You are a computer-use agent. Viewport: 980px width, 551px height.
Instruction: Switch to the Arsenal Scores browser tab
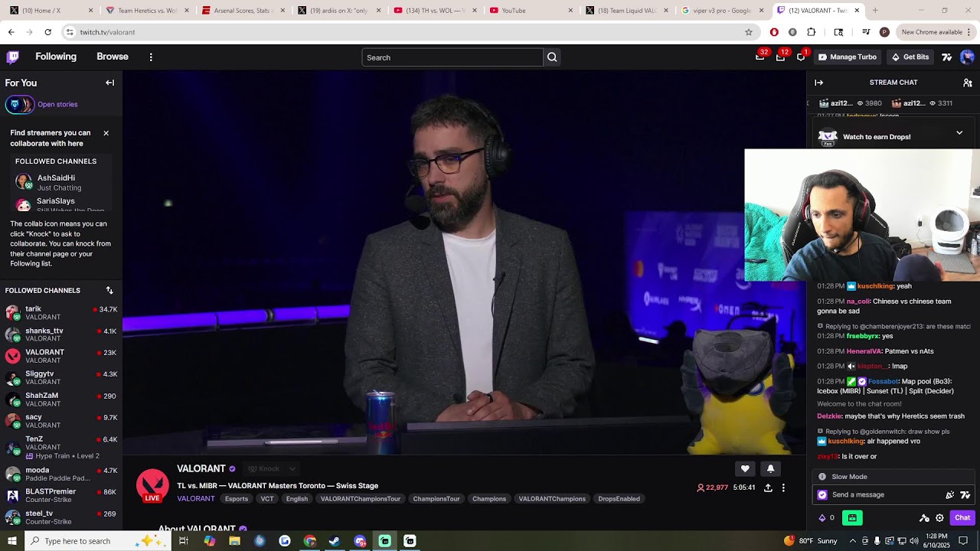(x=241, y=11)
